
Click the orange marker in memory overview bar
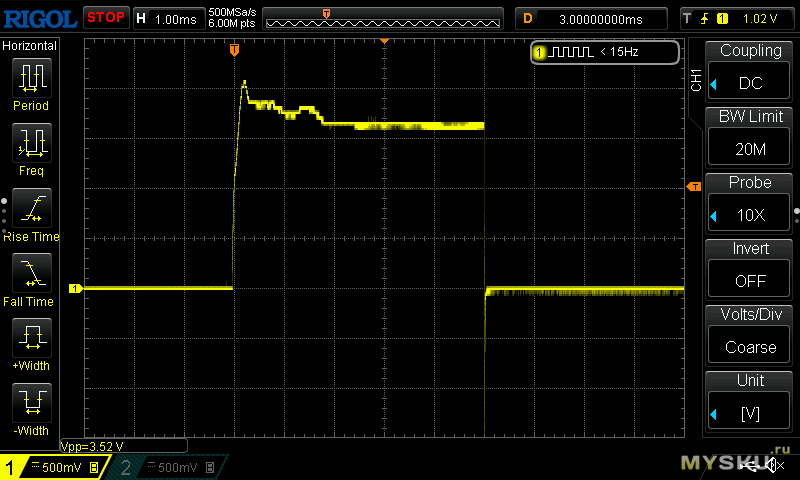click(327, 14)
